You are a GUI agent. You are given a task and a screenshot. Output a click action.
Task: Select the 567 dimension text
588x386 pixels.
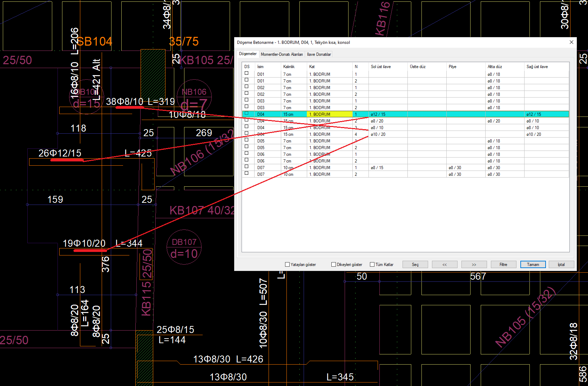point(478,276)
